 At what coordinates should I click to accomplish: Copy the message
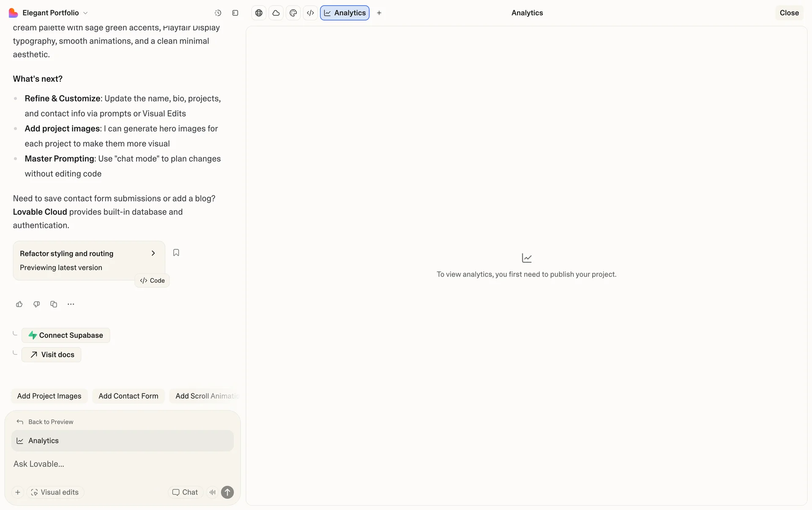click(x=54, y=304)
